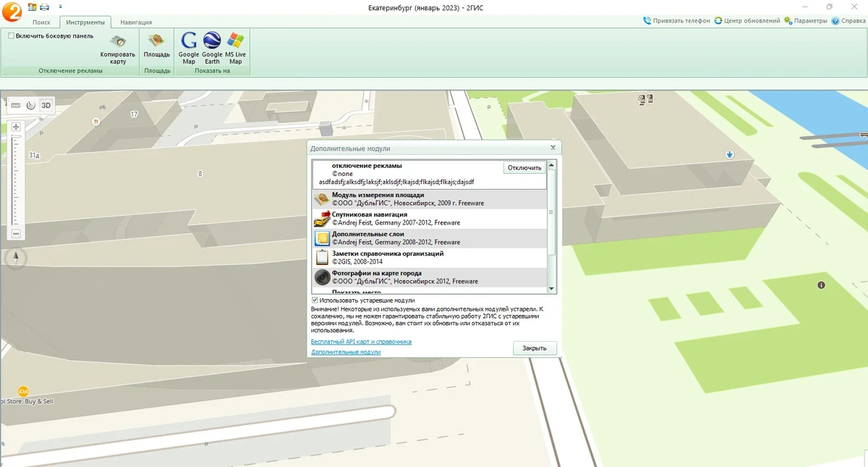
Task: Click the module list scrollbar down arrow
Action: 552,288
